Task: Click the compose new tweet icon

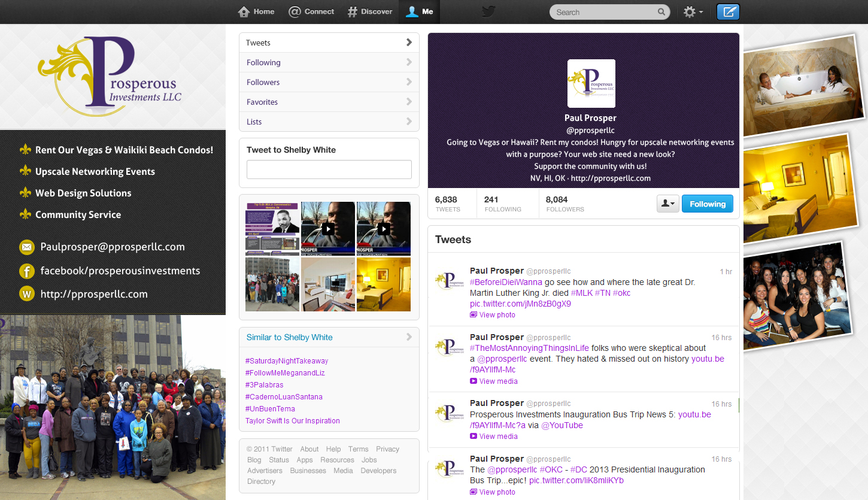Action: (x=728, y=12)
